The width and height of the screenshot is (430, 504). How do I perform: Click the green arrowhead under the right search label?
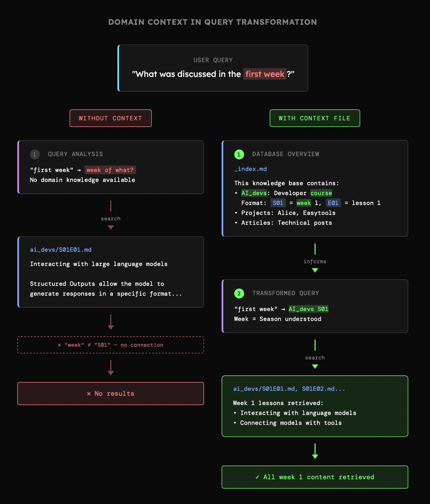tap(315, 367)
